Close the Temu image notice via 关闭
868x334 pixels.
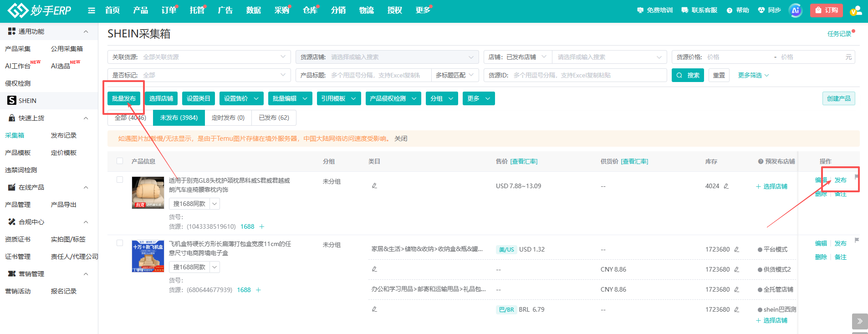401,139
